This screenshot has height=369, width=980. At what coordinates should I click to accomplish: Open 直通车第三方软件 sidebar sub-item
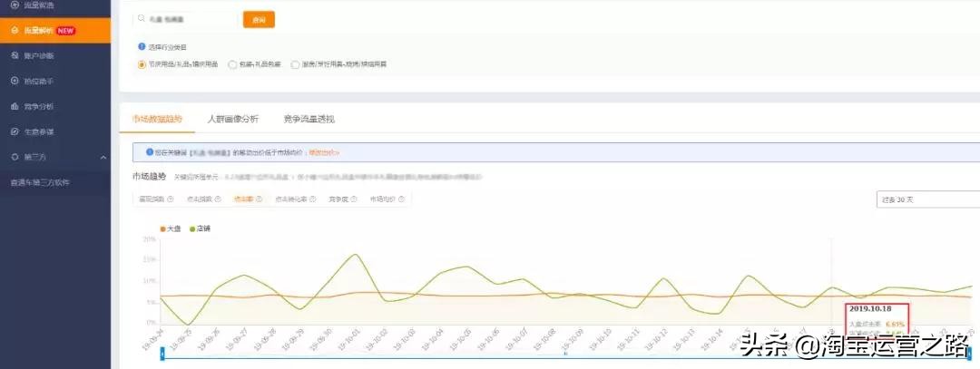pyautogui.click(x=40, y=183)
